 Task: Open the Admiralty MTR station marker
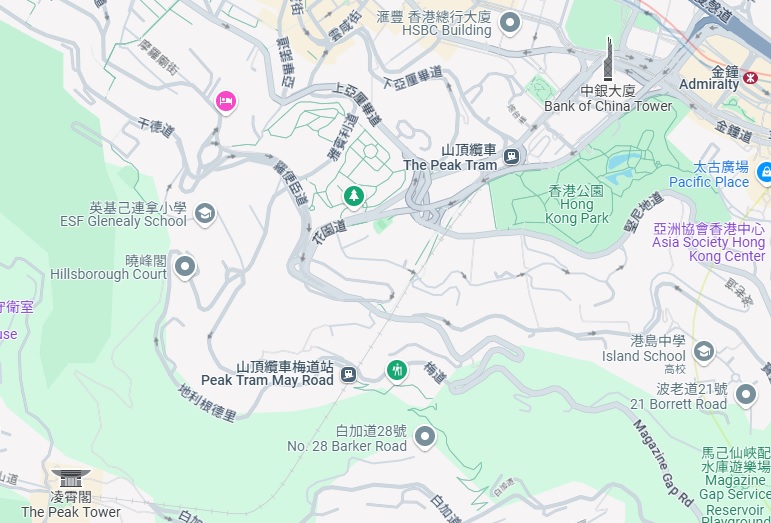tap(750, 78)
